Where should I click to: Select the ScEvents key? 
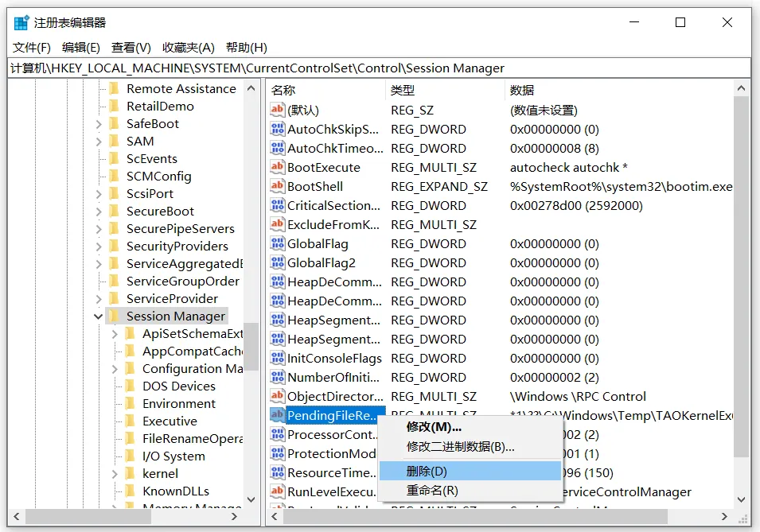[x=152, y=159]
